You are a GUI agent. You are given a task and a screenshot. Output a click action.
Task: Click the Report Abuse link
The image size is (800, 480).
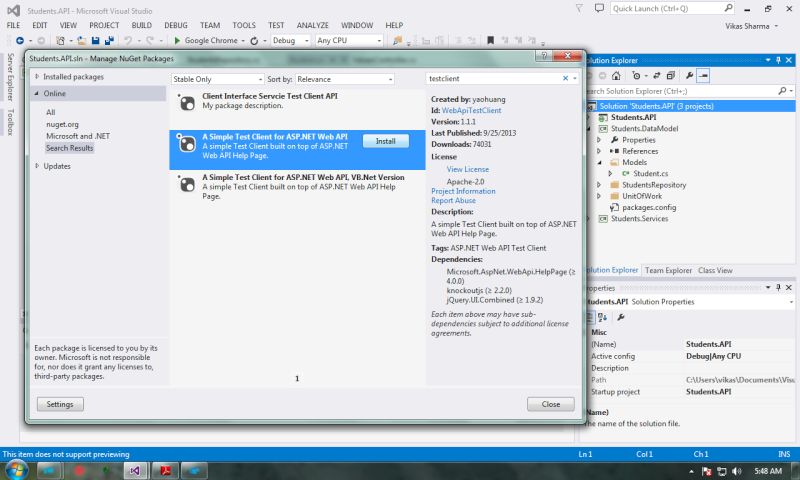[x=454, y=200]
